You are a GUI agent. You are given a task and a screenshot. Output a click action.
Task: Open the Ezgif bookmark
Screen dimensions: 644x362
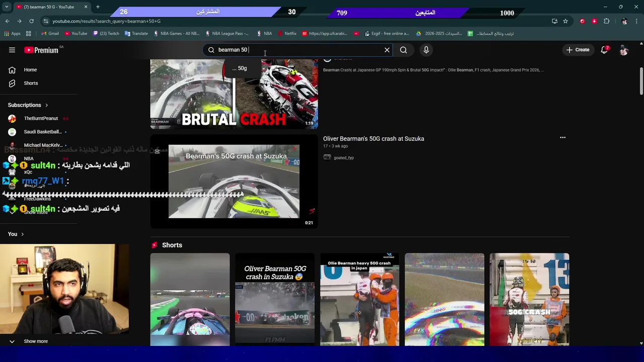coord(386,34)
